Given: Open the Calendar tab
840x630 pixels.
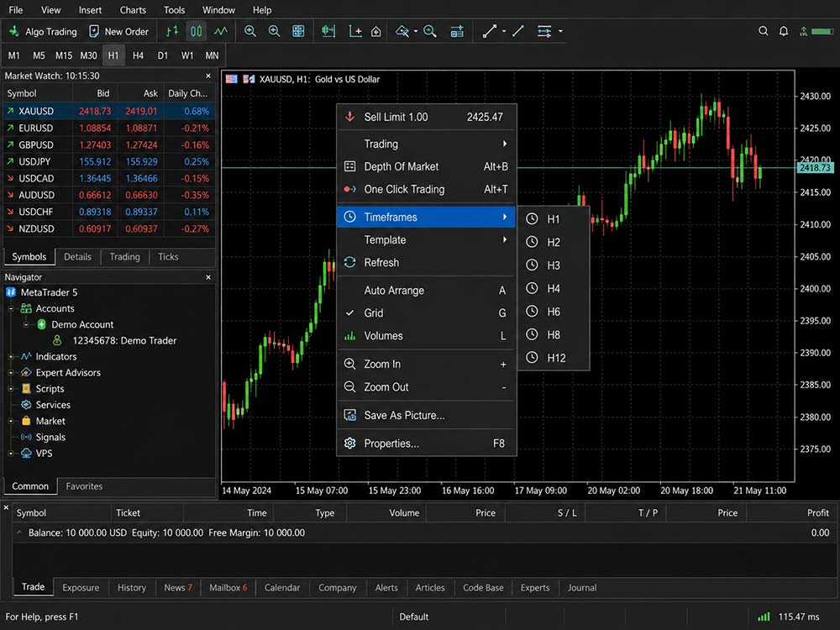Looking at the screenshot, I should coord(282,588).
